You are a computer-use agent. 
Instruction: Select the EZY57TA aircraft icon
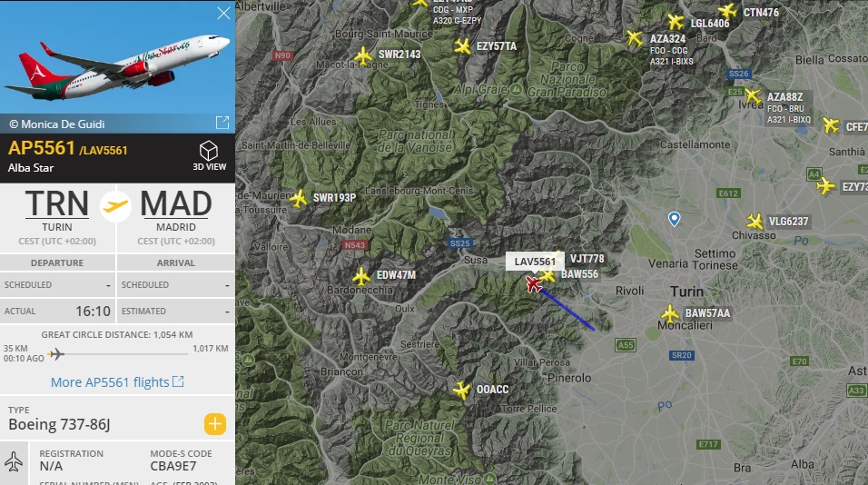462,46
